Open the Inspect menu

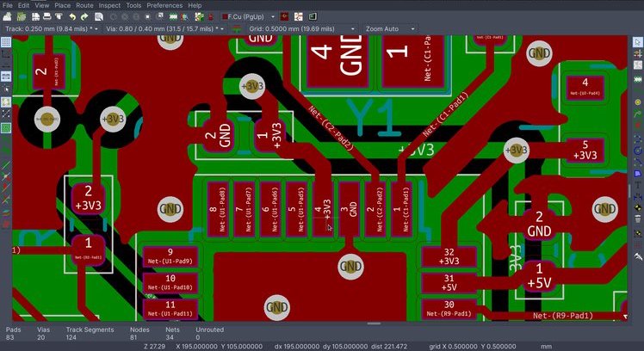(x=109, y=5)
